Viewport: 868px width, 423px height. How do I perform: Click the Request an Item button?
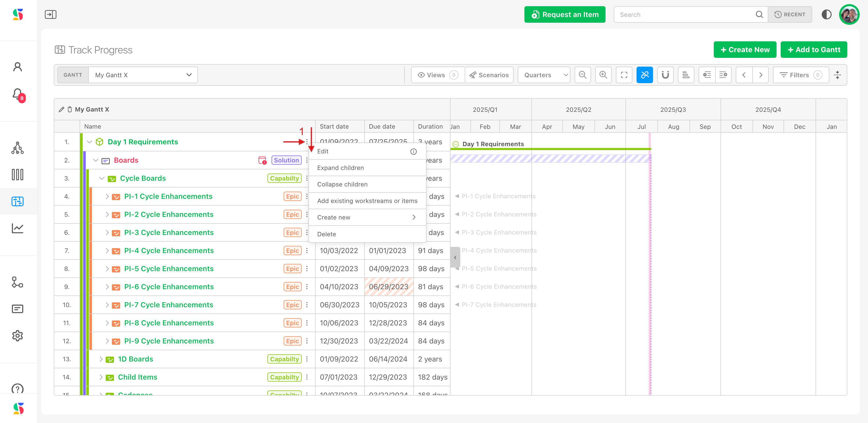click(x=564, y=14)
